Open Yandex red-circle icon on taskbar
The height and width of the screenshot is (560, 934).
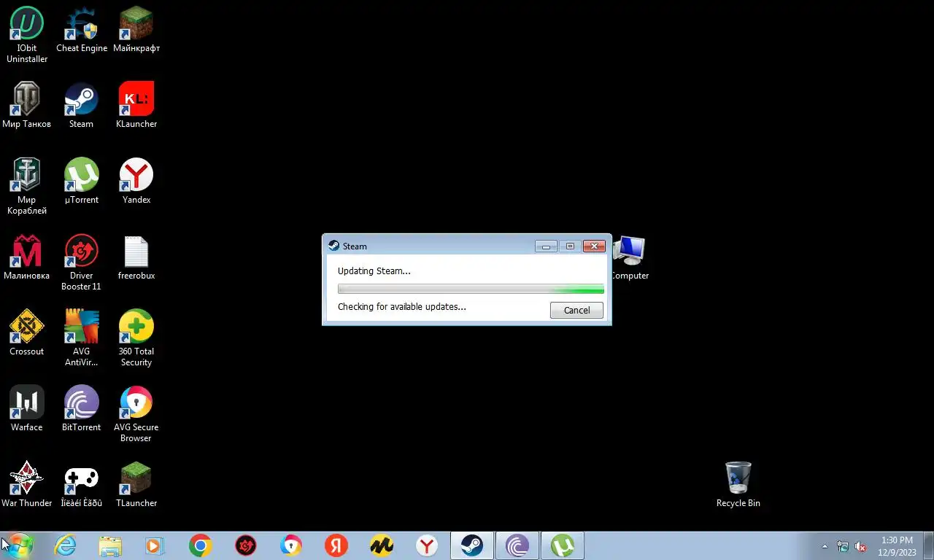pyautogui.click(x=336, y=545)
